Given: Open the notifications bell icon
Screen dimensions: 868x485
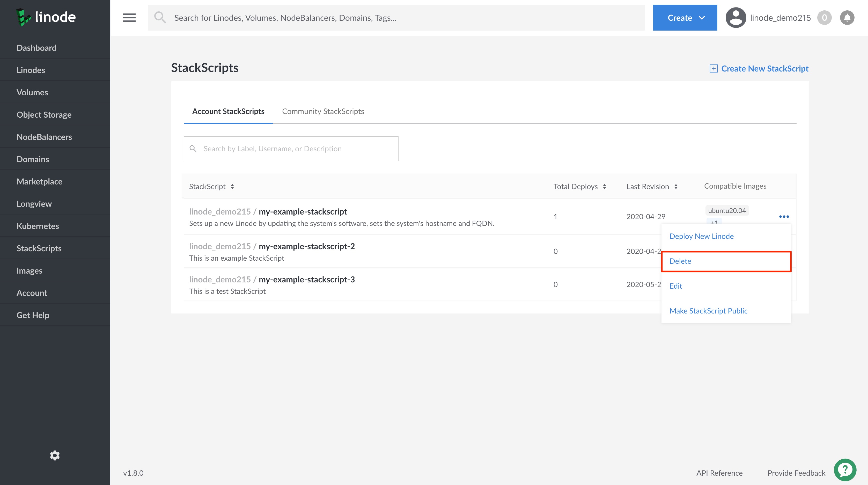Looking at the screenshot, I should (x=847, y=17).
